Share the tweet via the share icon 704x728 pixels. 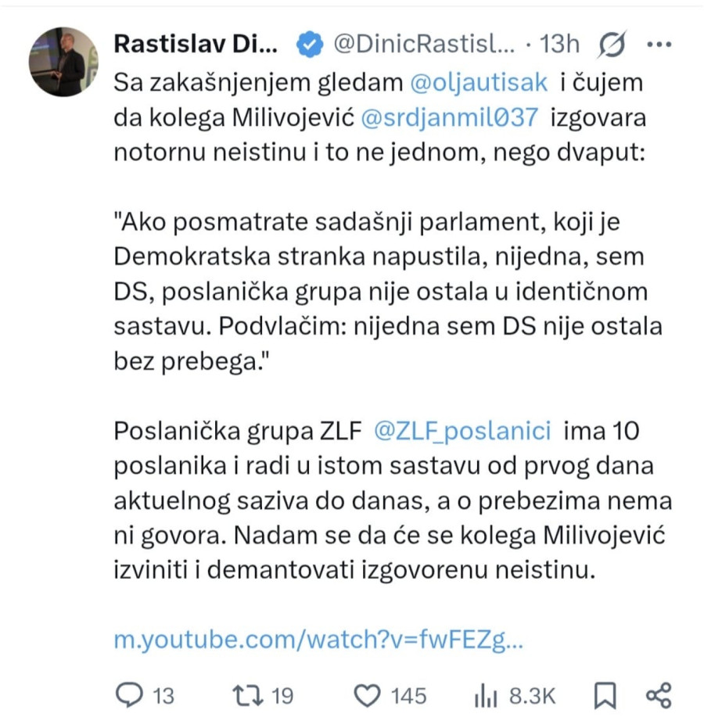click(x=657, y=694)
